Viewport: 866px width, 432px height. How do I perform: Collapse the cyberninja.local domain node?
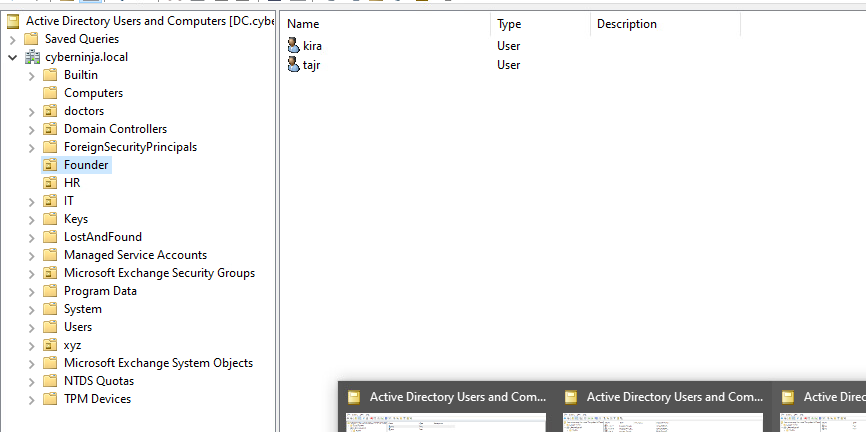pyautogui.click(x=13, y=57)
